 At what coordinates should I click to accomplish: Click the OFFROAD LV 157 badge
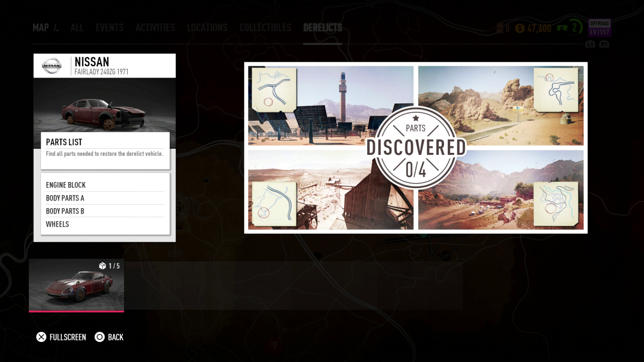[x=599, y=28]
